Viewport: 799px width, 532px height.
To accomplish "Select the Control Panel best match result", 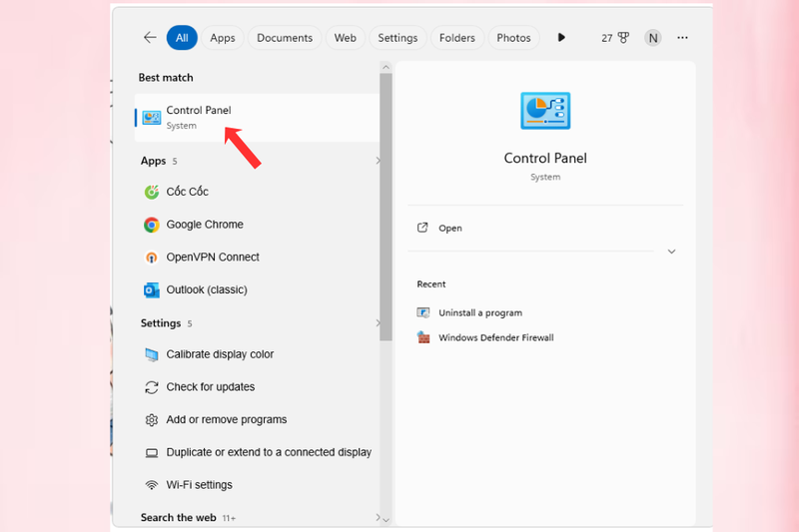I will pyautogui.click(x=257, y=118).
